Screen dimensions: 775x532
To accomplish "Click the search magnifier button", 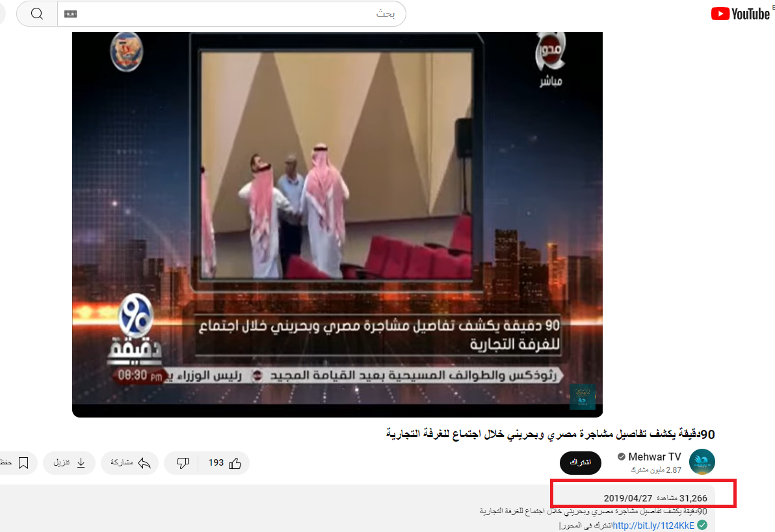I will [37, 14].
